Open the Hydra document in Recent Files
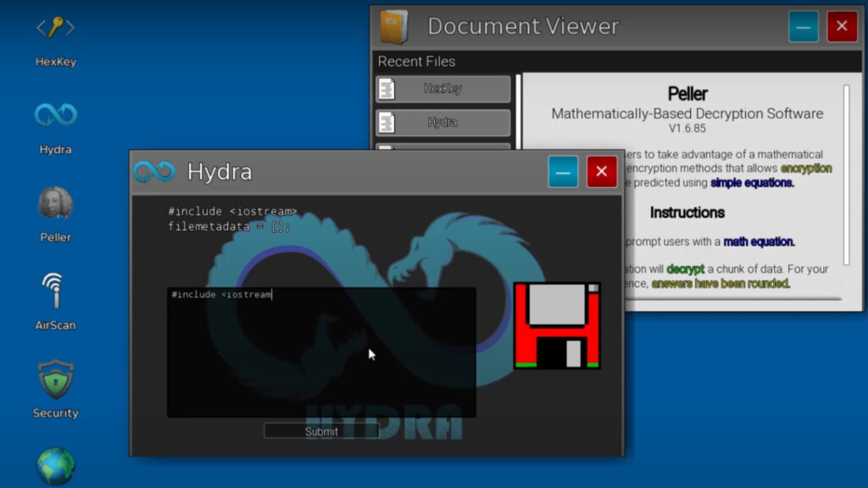 442,122
